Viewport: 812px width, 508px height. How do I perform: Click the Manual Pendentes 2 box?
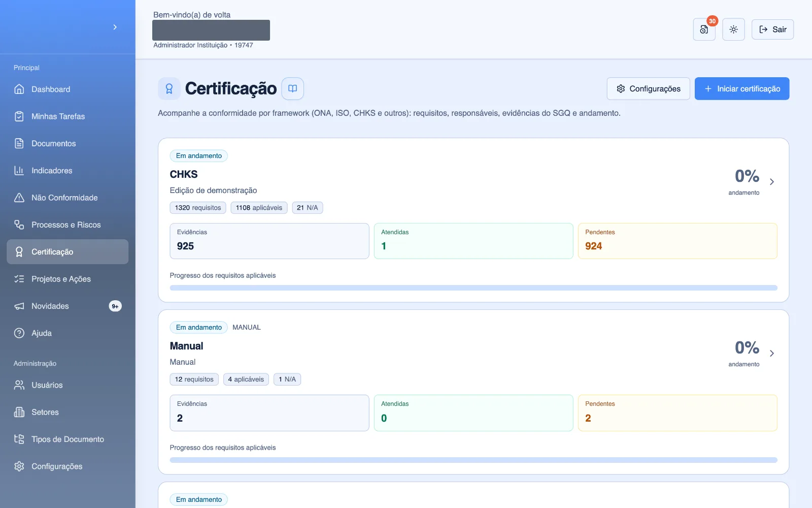coord(678,413)
